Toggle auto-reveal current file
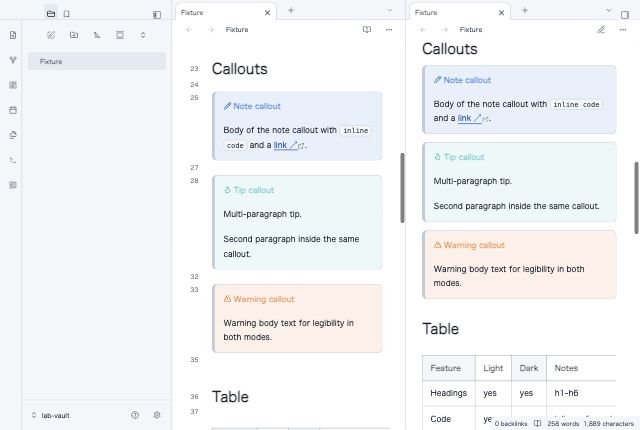Image resolution: width=640 pixels, height=430 pixels. [x=120, y=35]
